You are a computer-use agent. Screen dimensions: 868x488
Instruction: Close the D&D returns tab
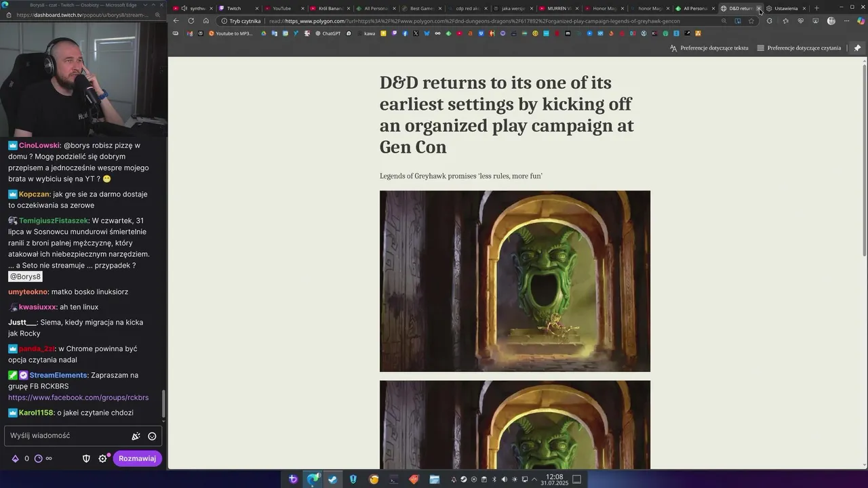(759, 8)
